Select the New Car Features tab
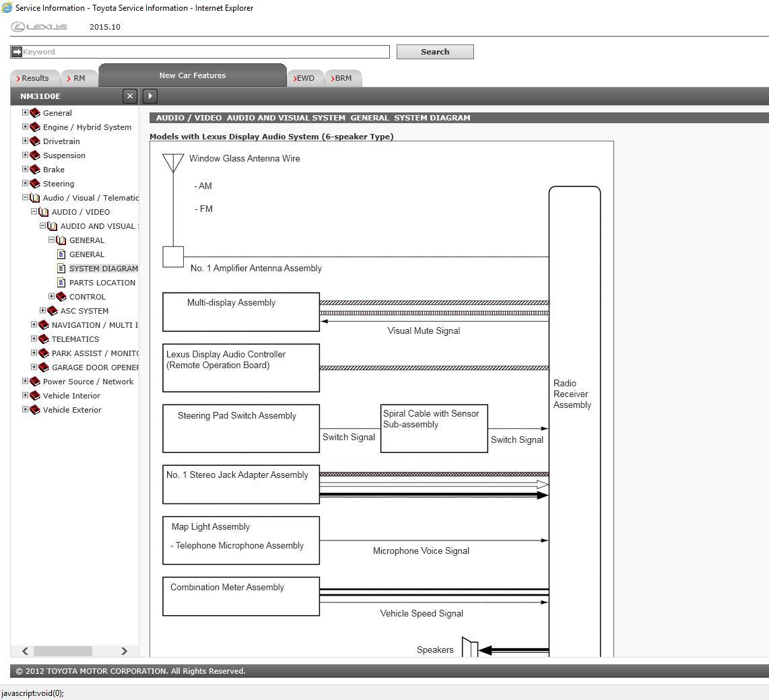The width and height of the screenshot is (769, 700). pyautogui.click(x=193, y=75)
